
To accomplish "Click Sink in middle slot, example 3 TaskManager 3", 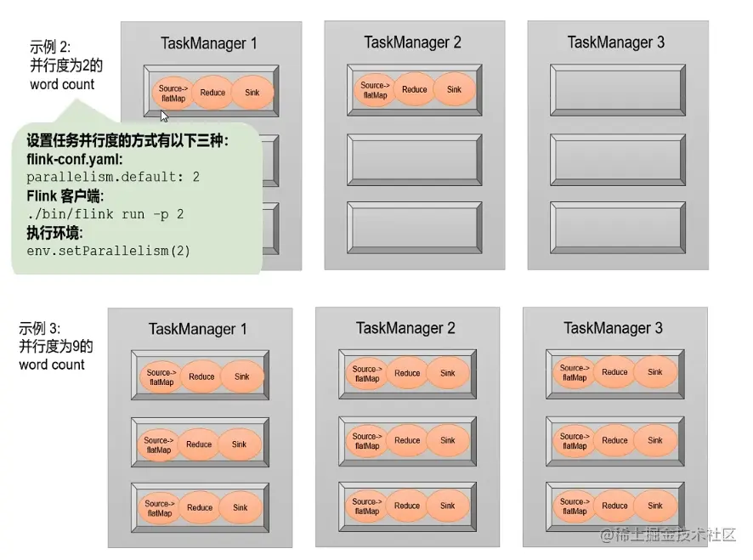I will pos(655,440).
